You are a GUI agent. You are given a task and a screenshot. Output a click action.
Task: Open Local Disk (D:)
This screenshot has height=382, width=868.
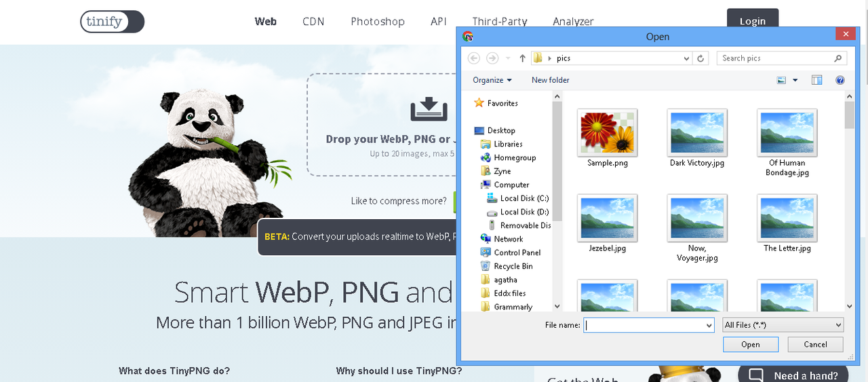(x=524, y=212)
